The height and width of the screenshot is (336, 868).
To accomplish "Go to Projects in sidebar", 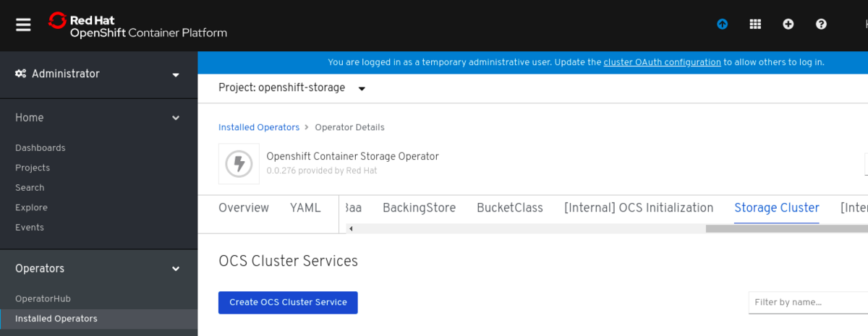I will (x=33, y=168).
